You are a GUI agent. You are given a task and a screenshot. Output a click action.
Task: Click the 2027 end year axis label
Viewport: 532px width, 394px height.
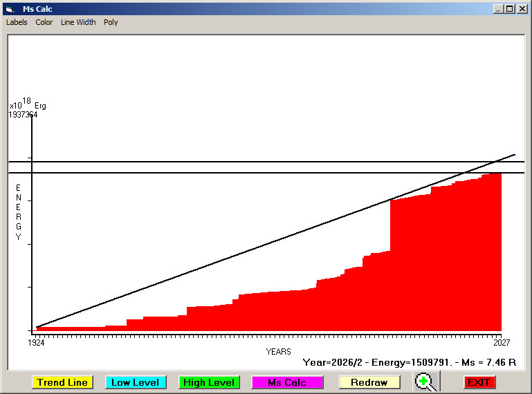point(501,343)
